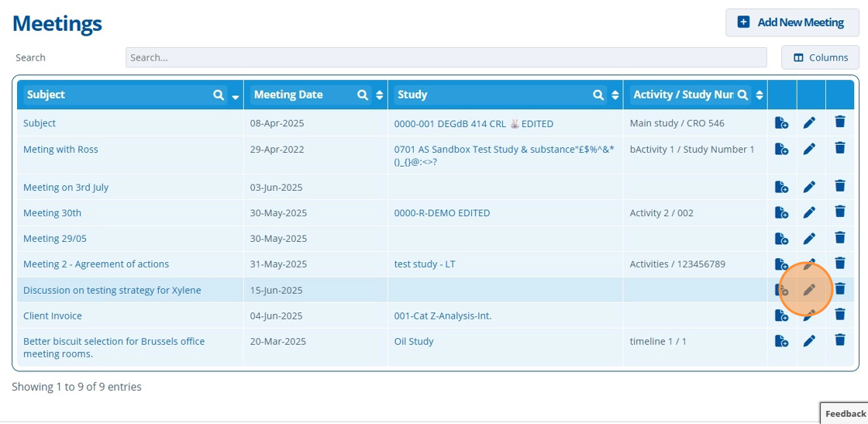Click add-document icon for Meeting on 3rd July

781,187
